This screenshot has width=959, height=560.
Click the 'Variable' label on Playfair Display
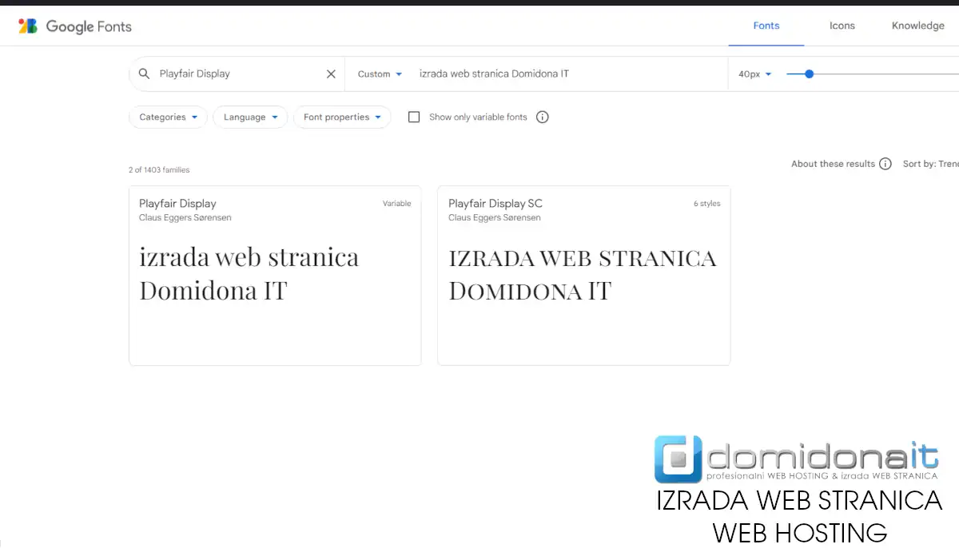pos(397,204)
